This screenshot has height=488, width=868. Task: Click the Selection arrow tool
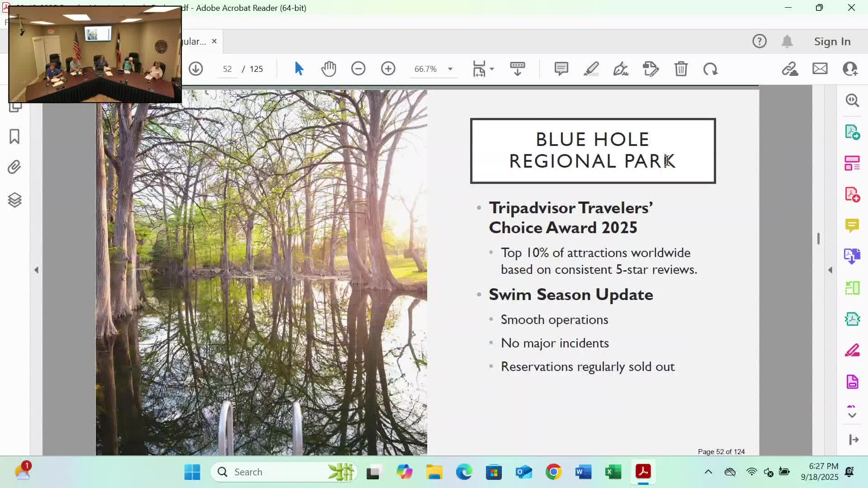(x=299, y=69)
